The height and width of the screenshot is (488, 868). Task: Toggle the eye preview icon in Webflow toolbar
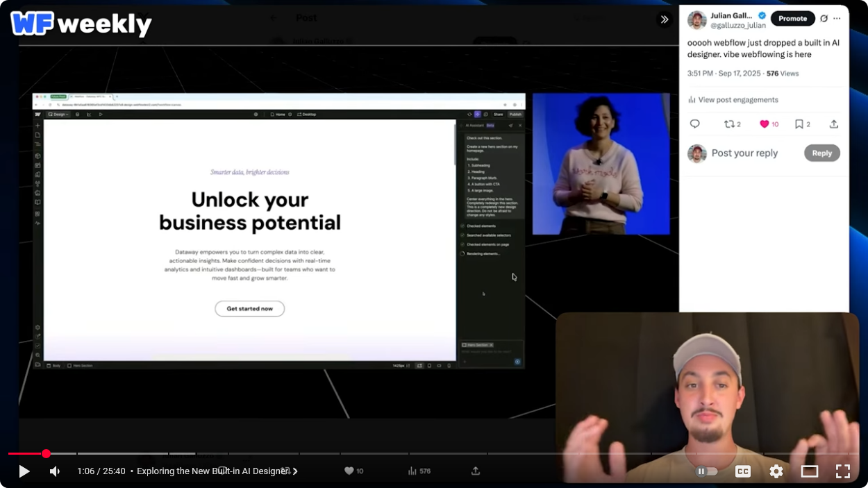point(469,115)
